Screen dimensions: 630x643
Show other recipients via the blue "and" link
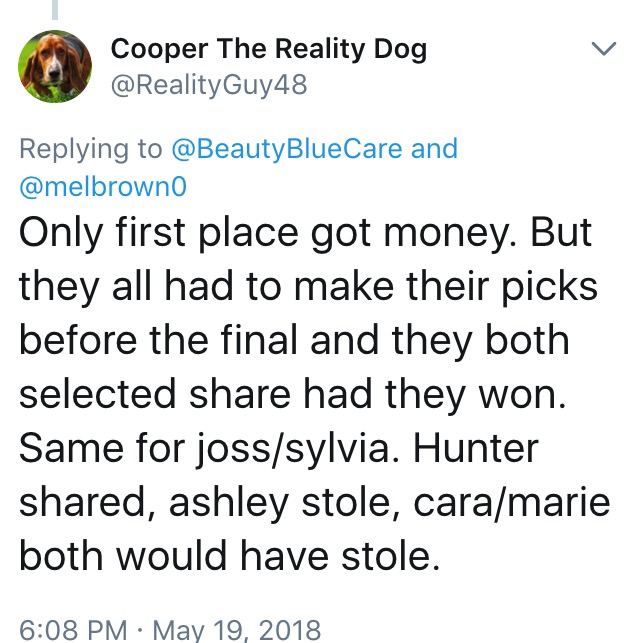[x=434, y=148]
